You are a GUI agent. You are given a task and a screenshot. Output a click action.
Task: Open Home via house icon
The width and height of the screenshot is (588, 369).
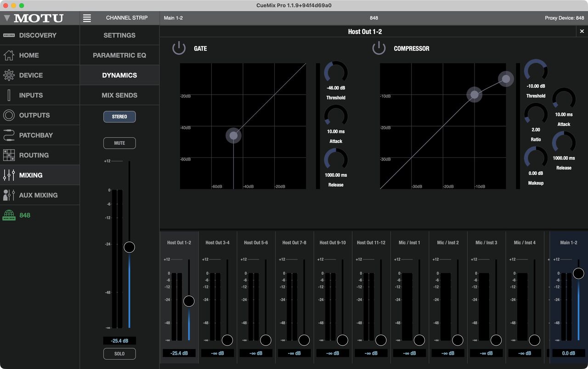coord(9,56)
